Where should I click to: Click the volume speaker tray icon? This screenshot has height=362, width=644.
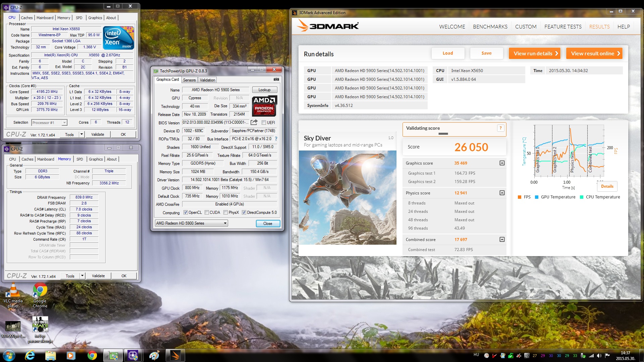[599, 356]
